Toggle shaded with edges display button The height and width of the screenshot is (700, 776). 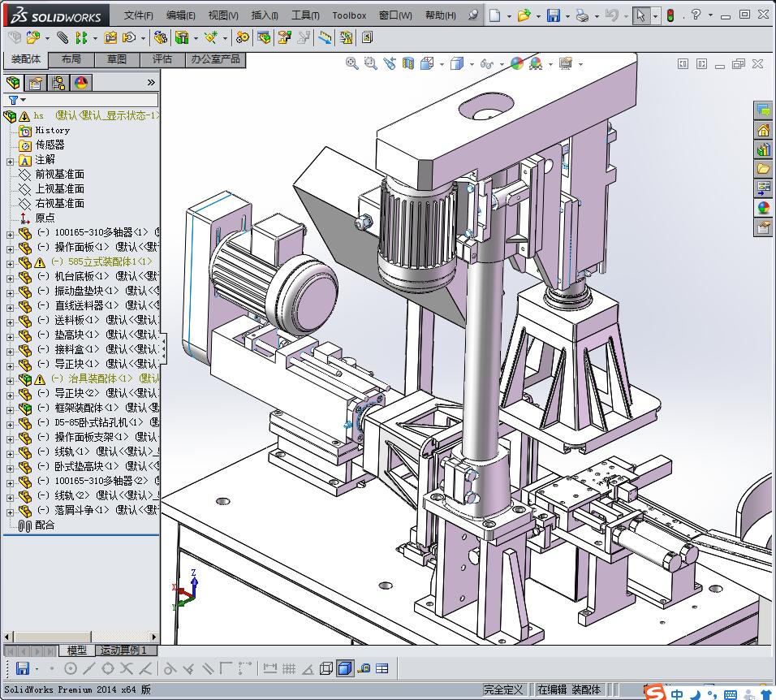point(344,668)
